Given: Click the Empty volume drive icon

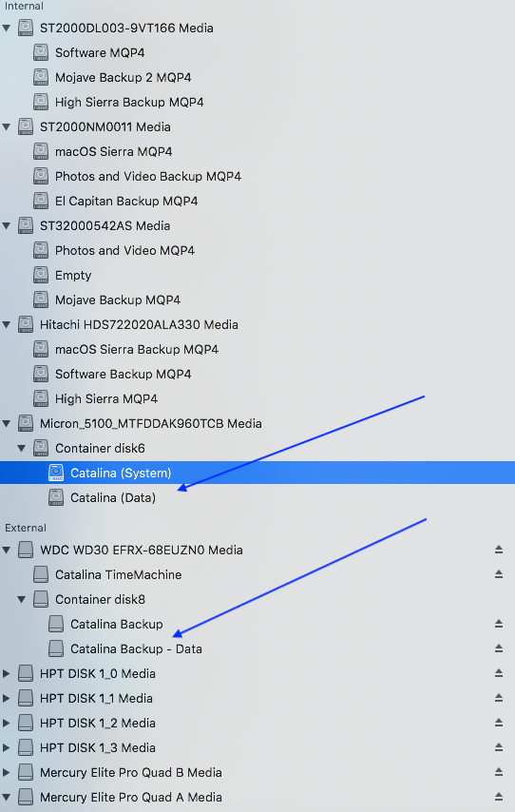Looking at the screenshot, I should click(x=41, y=275).
